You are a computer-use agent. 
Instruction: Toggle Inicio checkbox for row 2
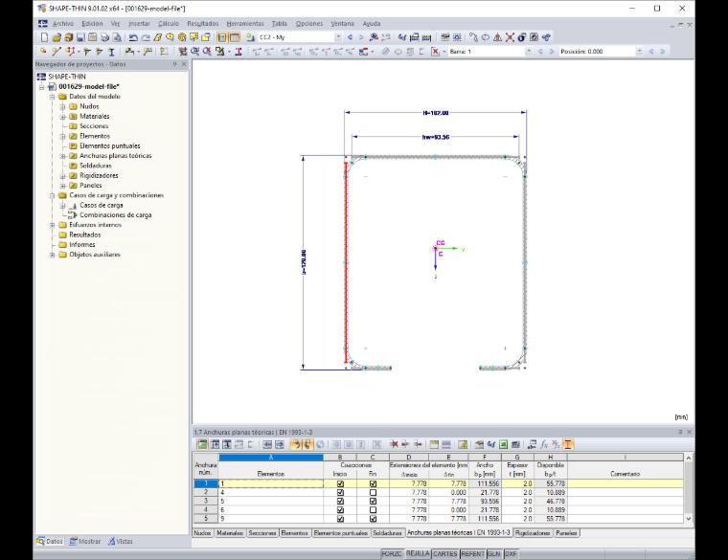pos(340,492)
